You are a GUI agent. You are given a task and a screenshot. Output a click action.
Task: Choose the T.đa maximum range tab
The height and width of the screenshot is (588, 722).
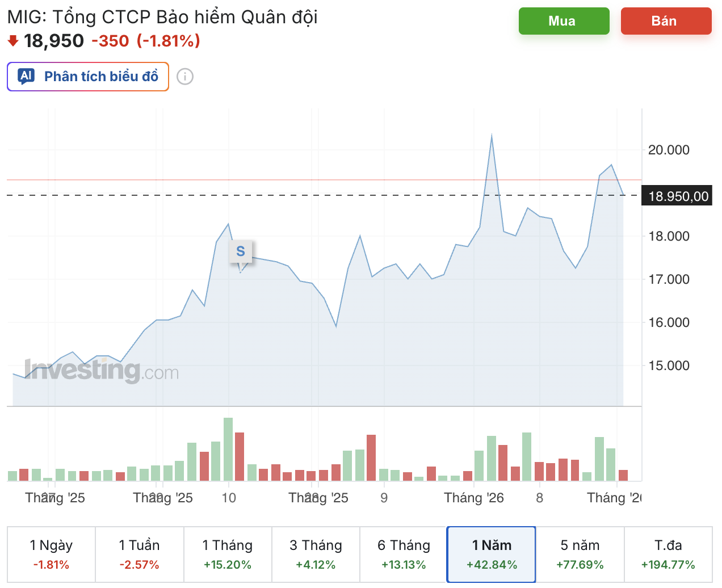668,554
